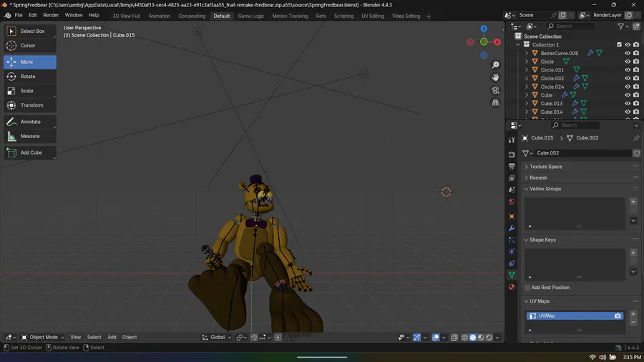Open the Scene properties tab

tap(512, 190)
